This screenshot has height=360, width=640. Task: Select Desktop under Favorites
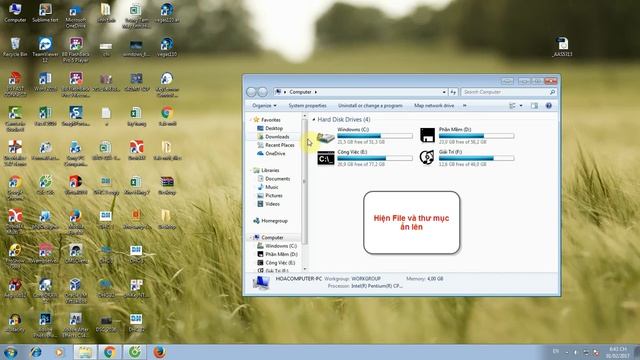tap(270, 128)
